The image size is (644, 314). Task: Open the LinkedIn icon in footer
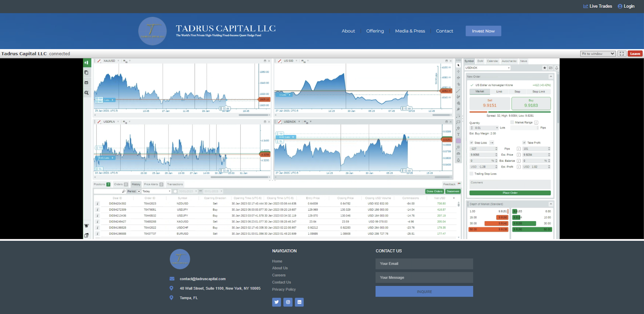299,302
